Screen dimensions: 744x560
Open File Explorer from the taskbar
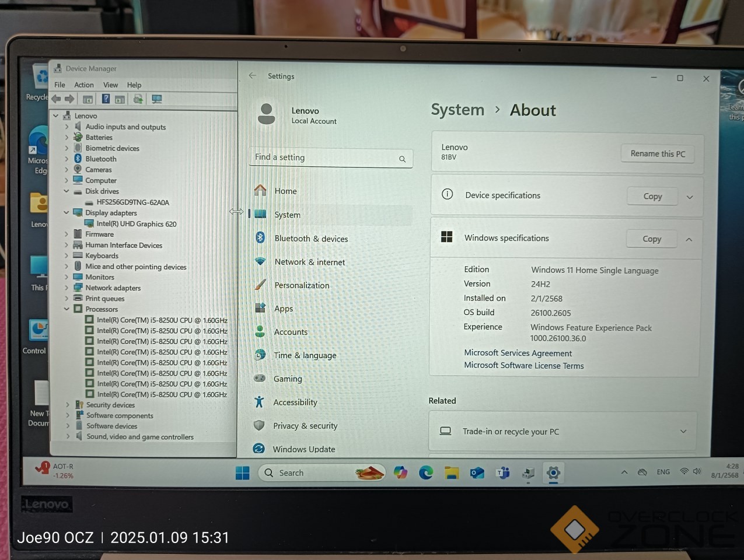pos(452,473)
